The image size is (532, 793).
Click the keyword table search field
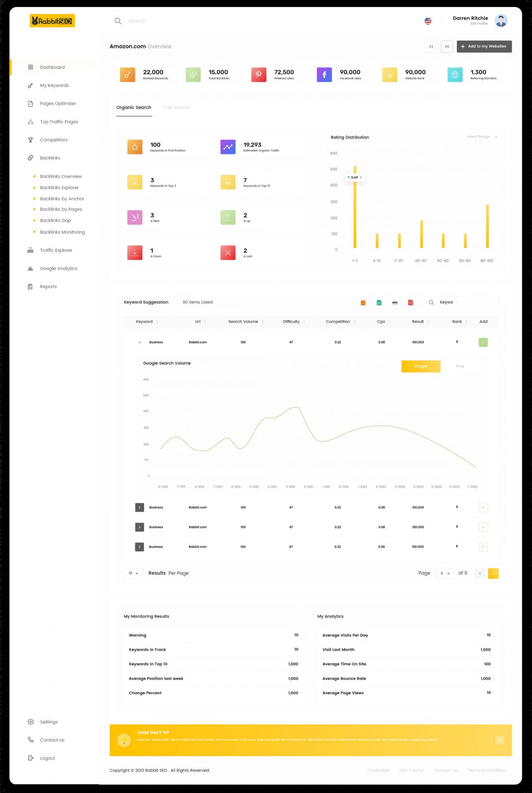[x=460, y=303]
